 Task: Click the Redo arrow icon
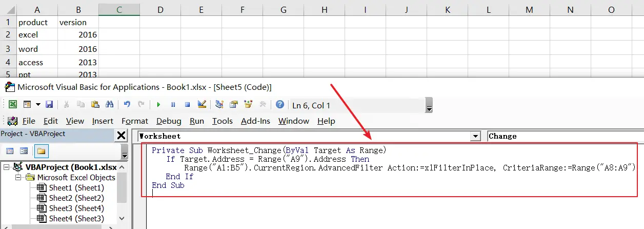141,104
